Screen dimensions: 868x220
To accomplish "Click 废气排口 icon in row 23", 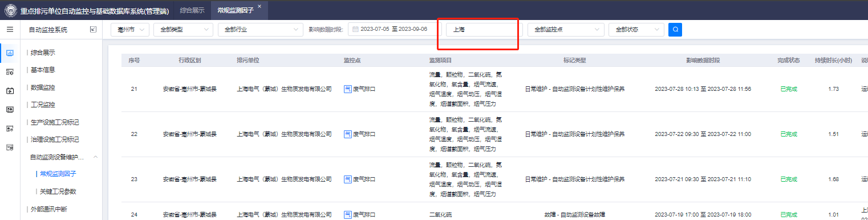I will click(x=347, y=179).
